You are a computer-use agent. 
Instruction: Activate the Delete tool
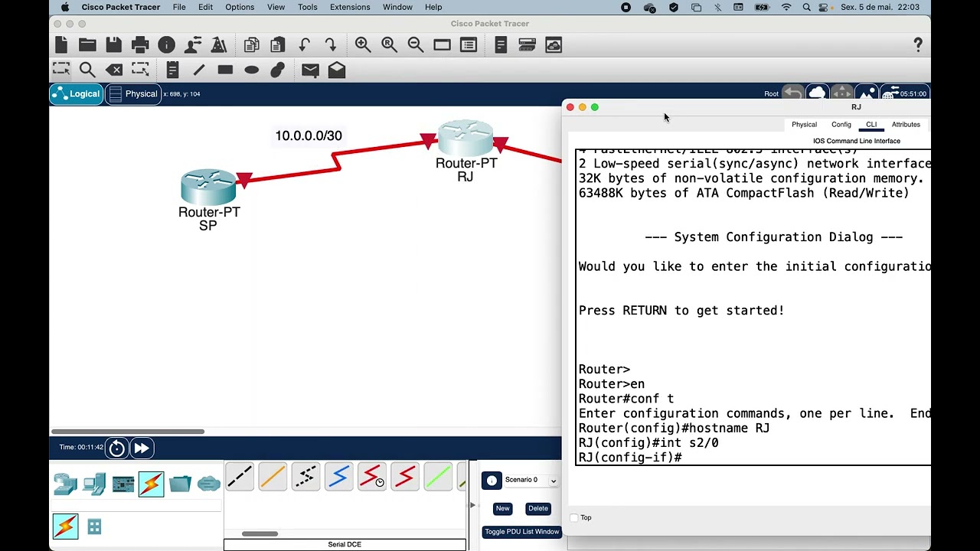coord(114,70)
